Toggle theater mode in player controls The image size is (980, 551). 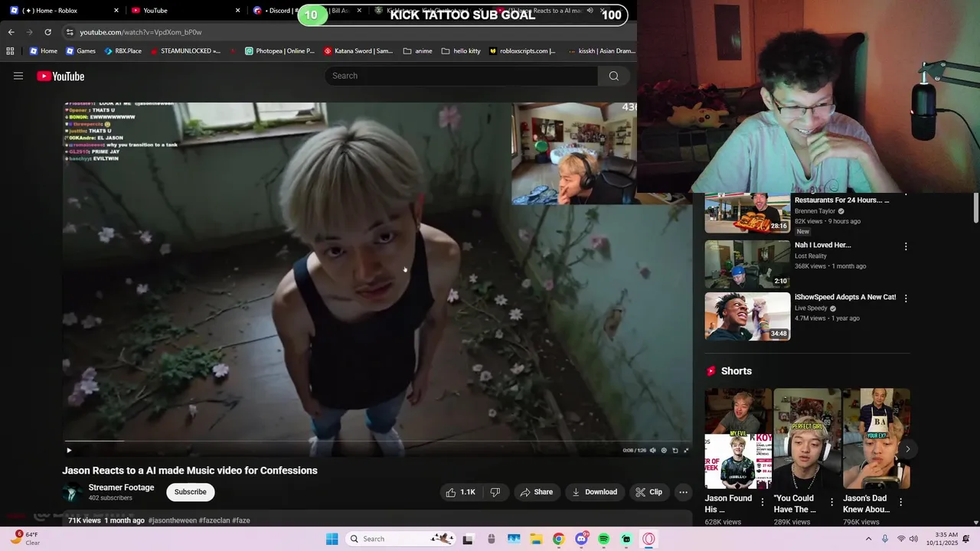click(675, 450)
